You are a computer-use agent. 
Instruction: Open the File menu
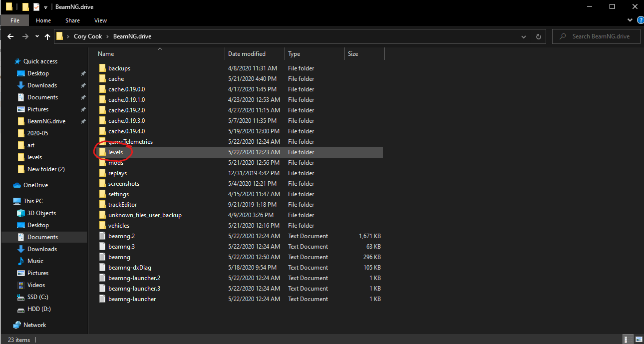click(x=15, y=20)
